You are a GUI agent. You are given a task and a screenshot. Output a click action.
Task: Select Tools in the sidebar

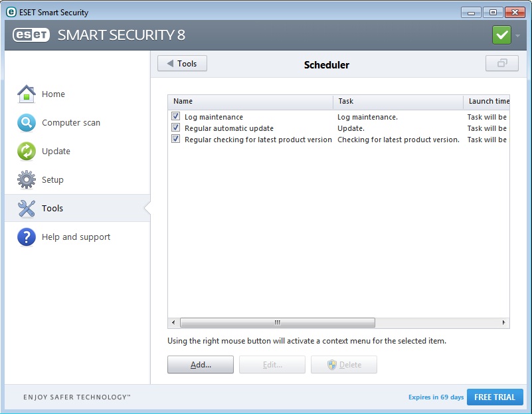77,208
